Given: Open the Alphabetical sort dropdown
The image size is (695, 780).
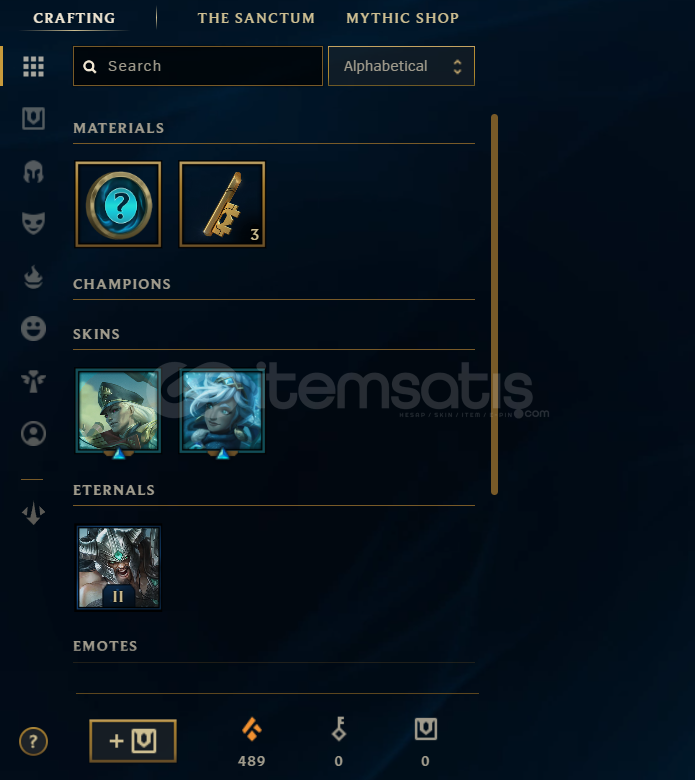Looking at the screenshot, I should pyautogui.click(x=401, y=66).
